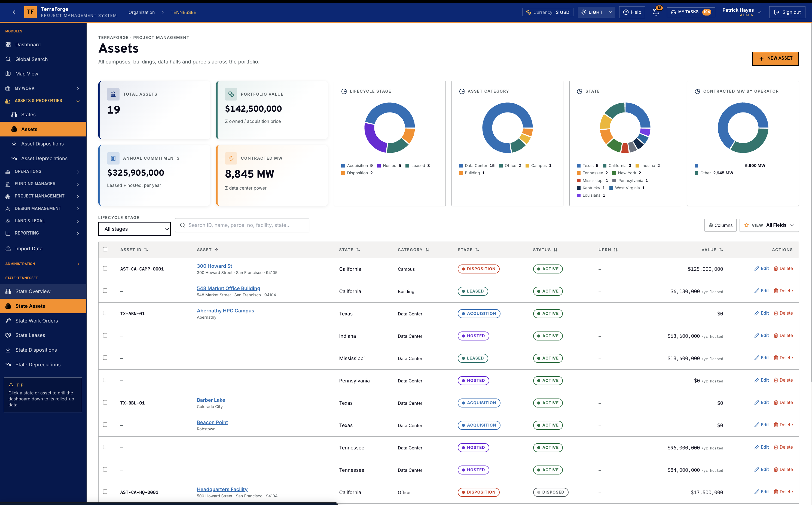This screenshot has width=812, height=505.
Task: Click the New Asset button
Action: [x=775, y=59]
